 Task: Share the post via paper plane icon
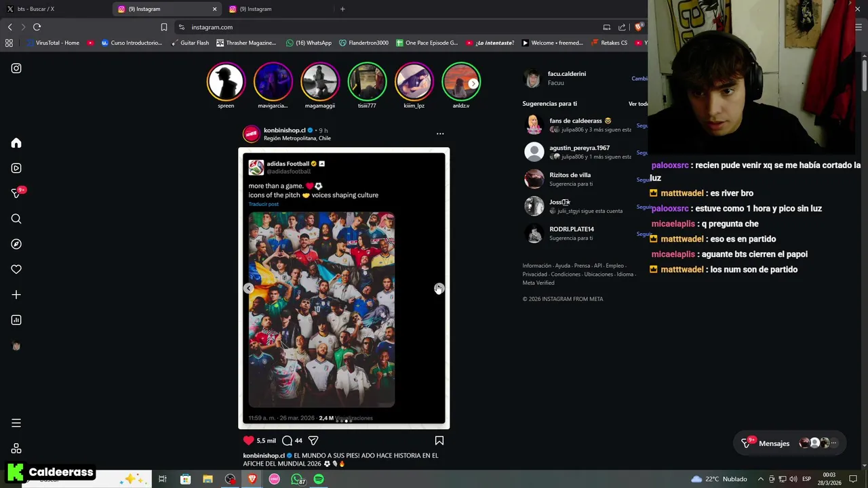pyautogui.click(x=313, y=441)
